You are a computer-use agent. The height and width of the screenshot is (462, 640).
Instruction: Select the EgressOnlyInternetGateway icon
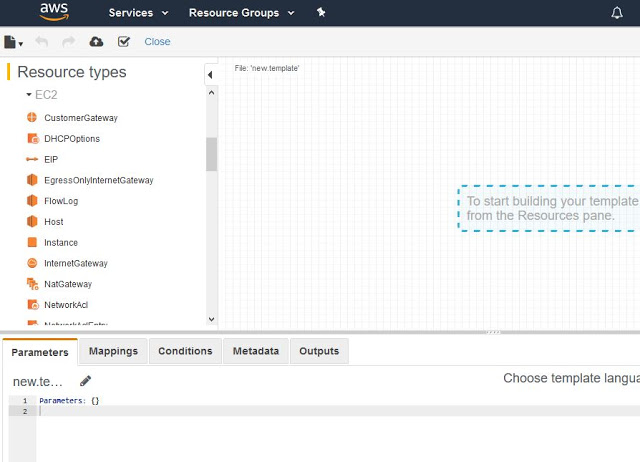32,180
